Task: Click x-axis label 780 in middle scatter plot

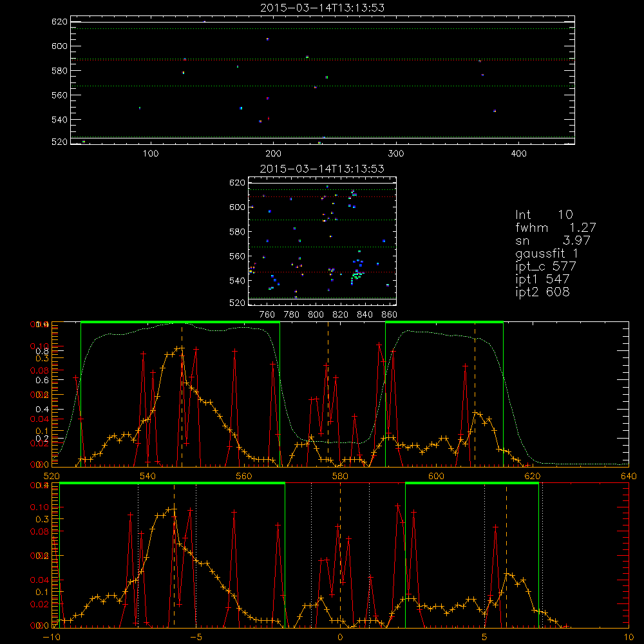Action: tap(292, 315)
